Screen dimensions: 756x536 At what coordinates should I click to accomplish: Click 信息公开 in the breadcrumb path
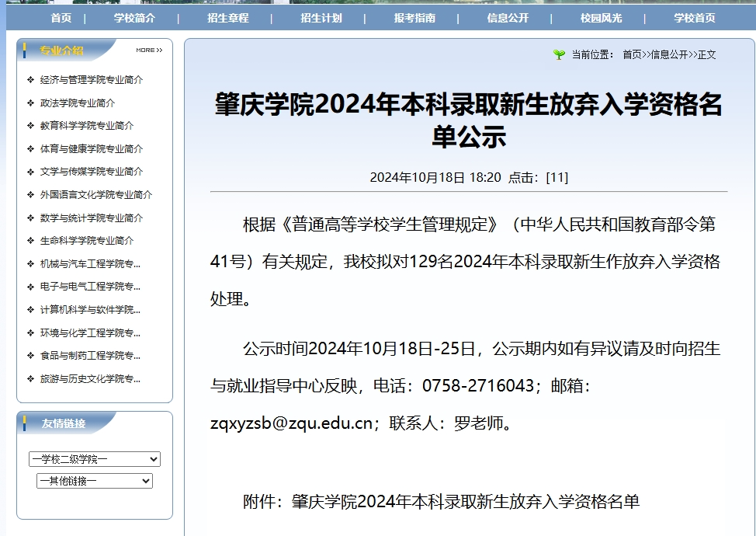(669, 54)
